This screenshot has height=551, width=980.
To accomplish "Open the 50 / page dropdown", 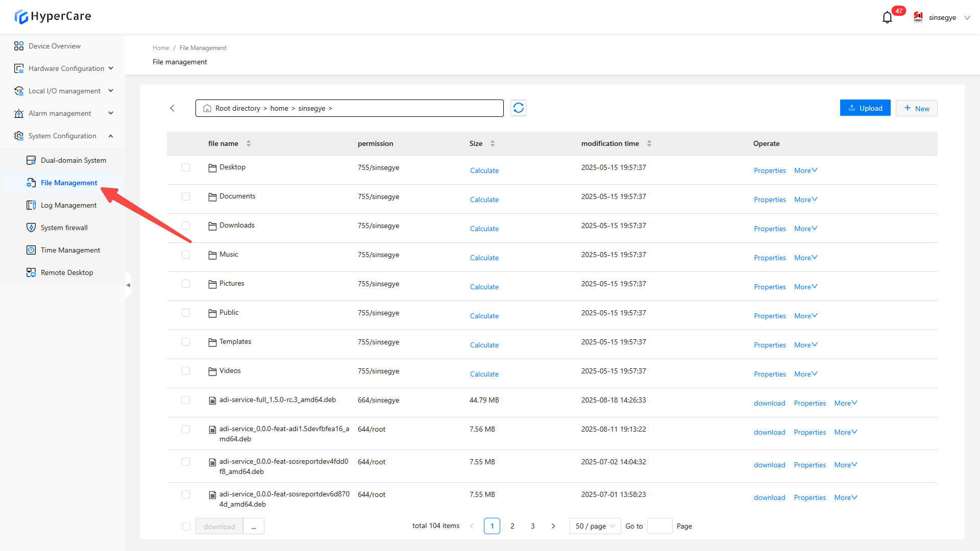I will (595, 526).
